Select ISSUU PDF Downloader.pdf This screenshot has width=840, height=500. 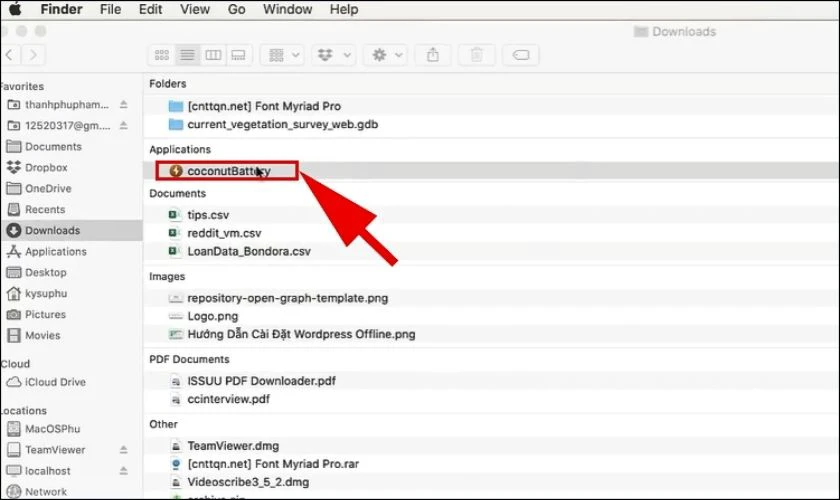coord(252,381)
